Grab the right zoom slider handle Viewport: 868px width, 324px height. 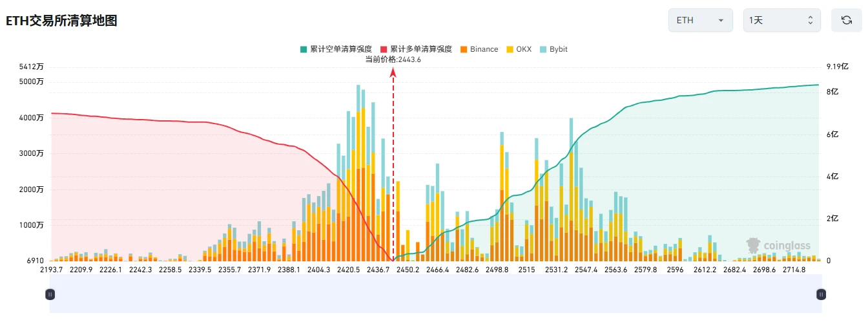821,294
